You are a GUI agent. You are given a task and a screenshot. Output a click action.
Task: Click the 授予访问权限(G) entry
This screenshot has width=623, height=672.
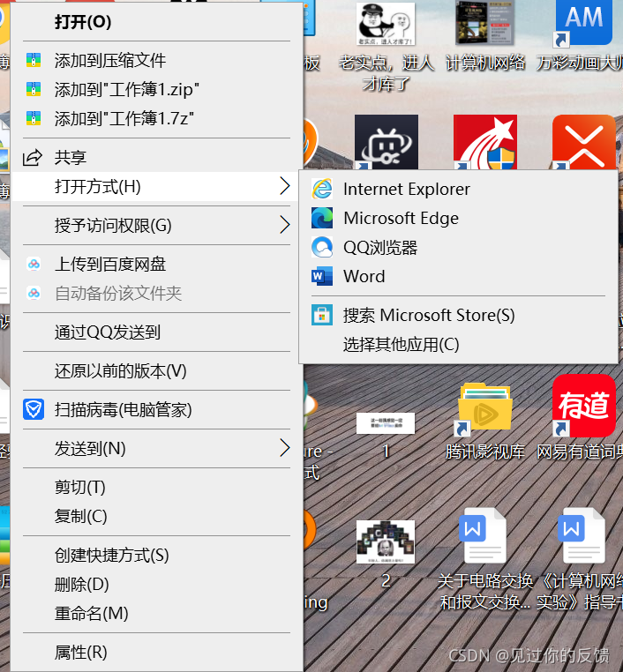point(156,225)
